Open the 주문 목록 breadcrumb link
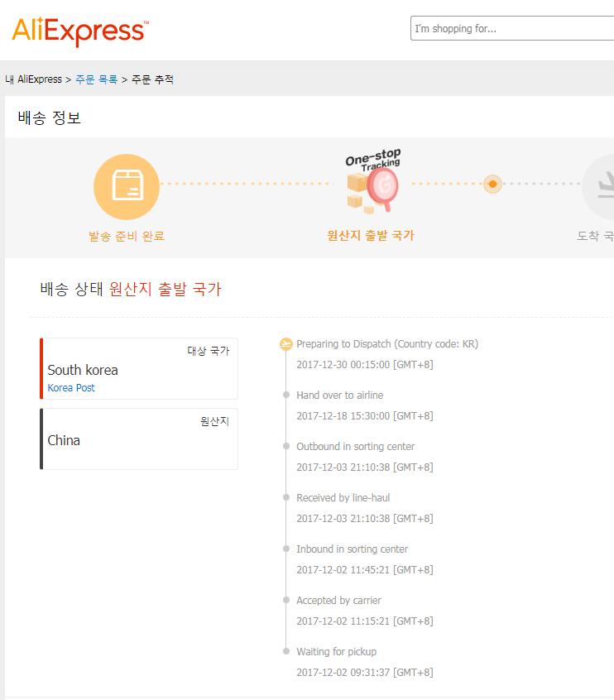This screenshot has width=614, height=700. pos(96,79)
